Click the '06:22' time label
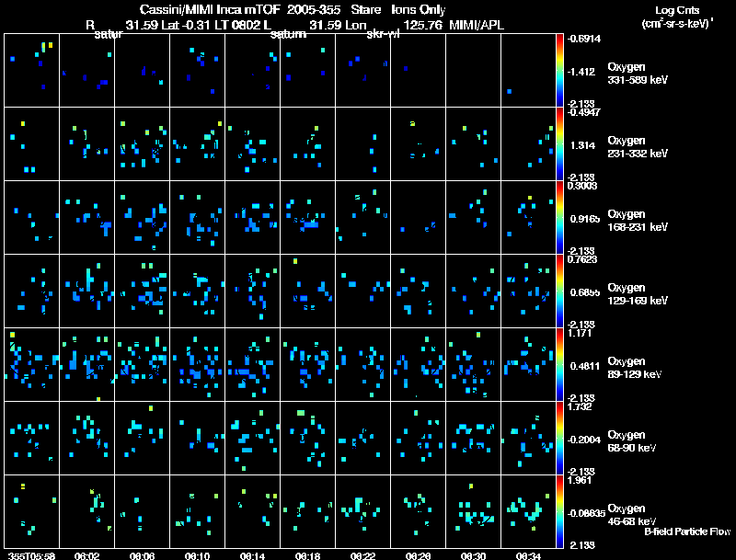This screenshot has width=736, height=560. click(362, 555)
